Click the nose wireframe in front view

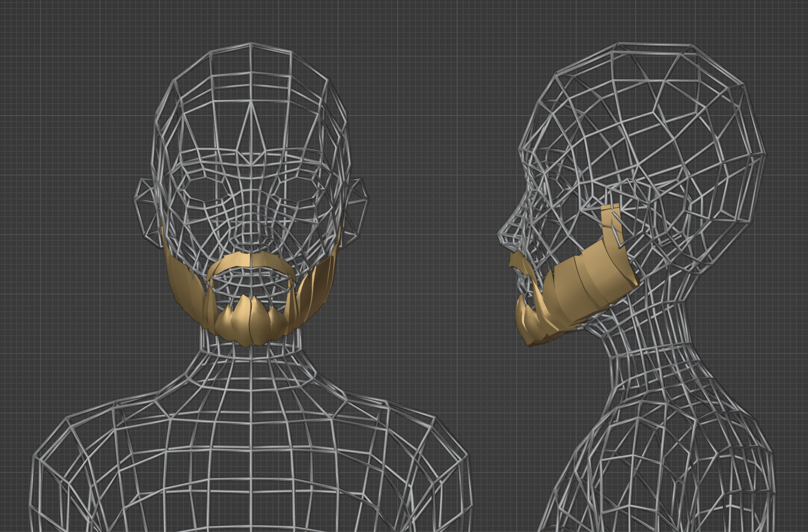(x=251, y=230)
